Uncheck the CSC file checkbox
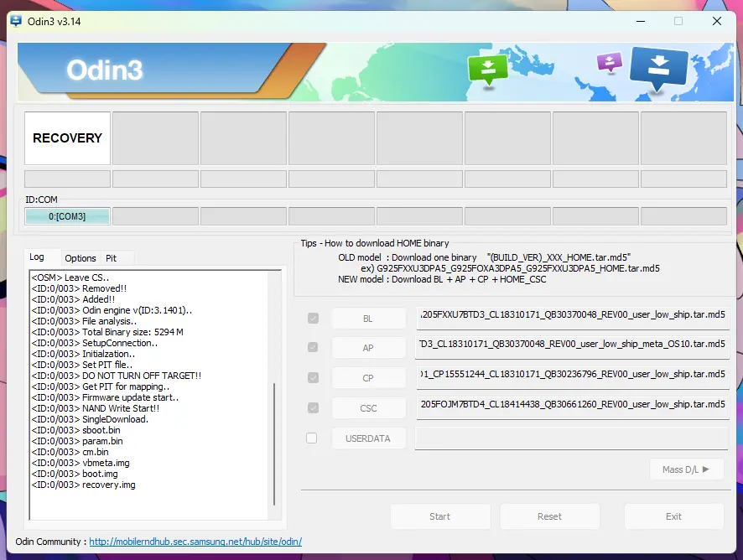The width and height of the screenshot is (743, 560). click(313, 407)
